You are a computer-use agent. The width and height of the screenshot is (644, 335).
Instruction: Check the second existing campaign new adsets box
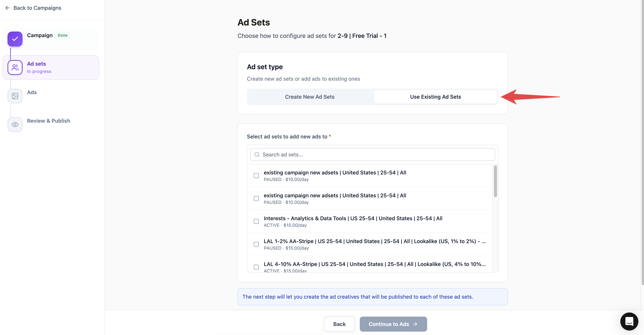pyautogui.click(x=256, y=199)
